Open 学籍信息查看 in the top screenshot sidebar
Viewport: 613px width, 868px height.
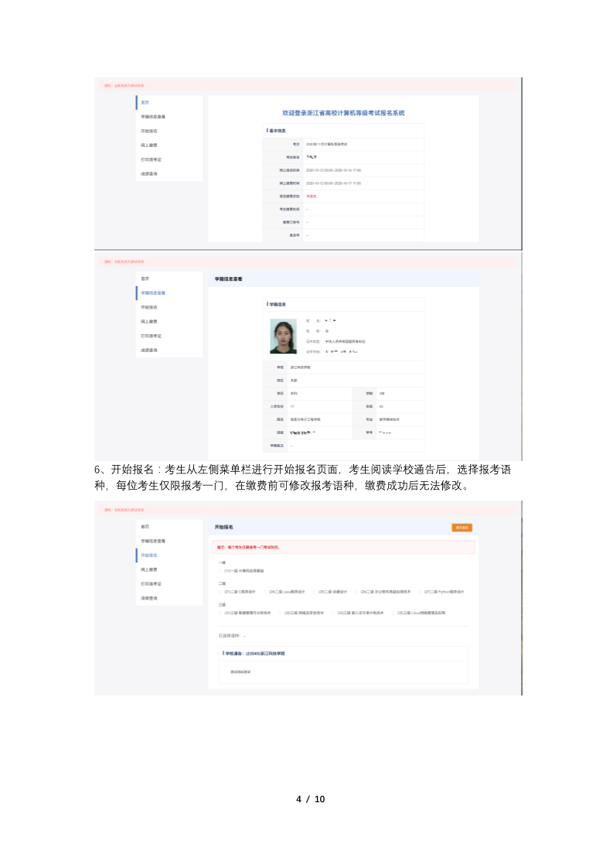pyautogui.click(x=153, y=117)
